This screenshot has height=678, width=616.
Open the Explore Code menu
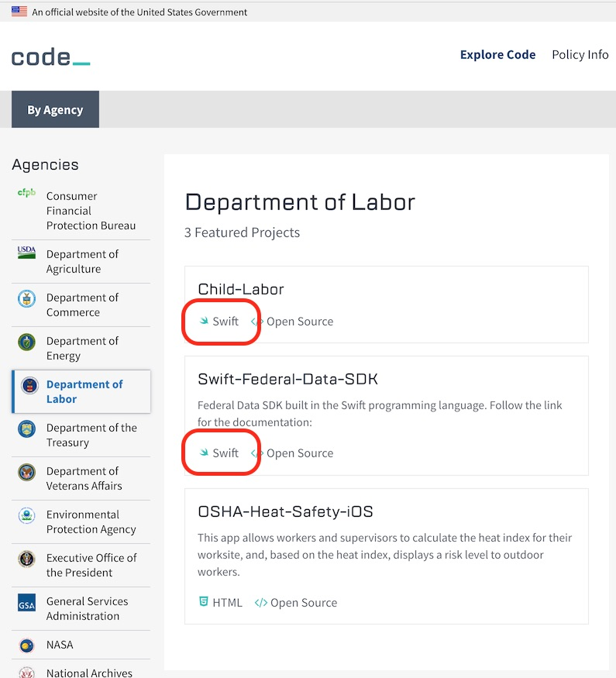pos(497,55)
